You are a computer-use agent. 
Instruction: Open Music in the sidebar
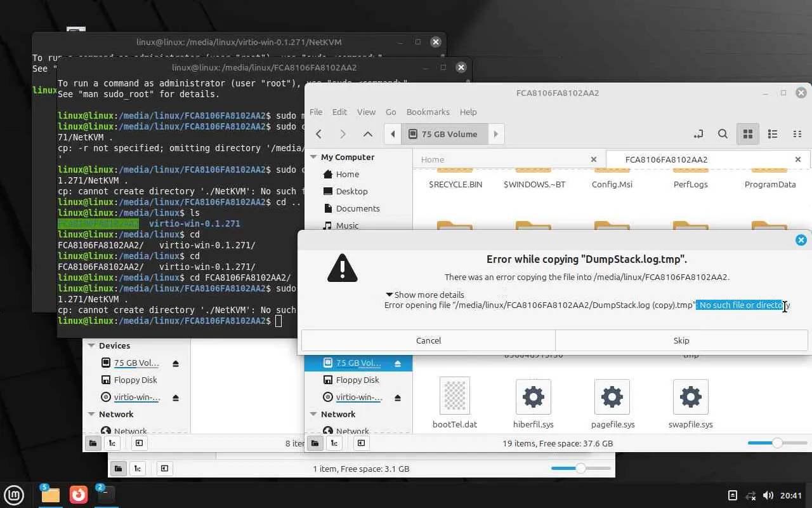point(347,225)
